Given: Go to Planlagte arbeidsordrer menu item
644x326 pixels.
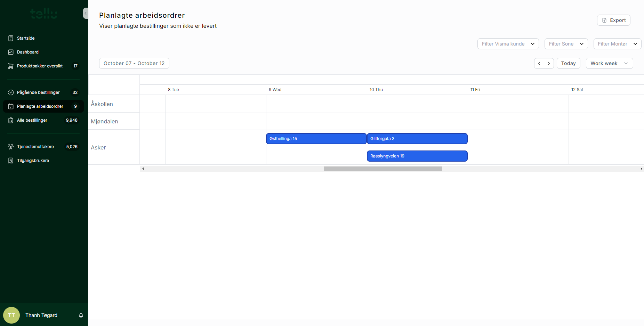Looking at the screenshot, I should coord(40,106).
